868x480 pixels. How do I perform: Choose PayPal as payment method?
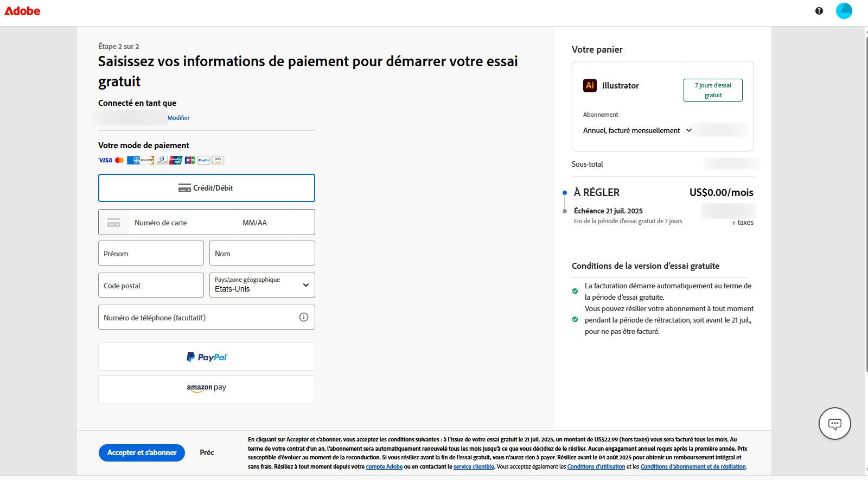tap(207, 357)
